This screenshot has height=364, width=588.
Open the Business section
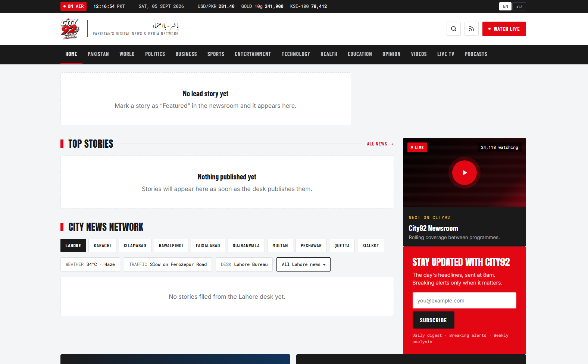point(186,54)
